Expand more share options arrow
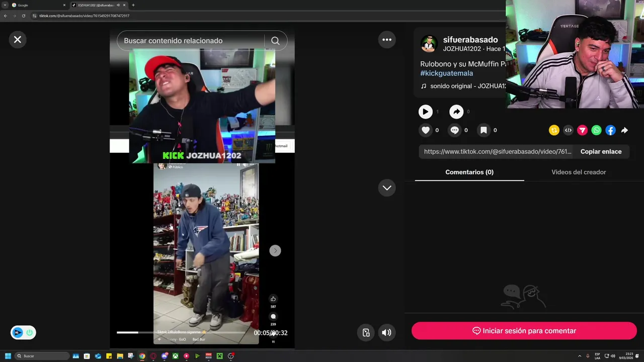Image resolution: width=644 pixels, height=362 pixels. coord(624,130)
